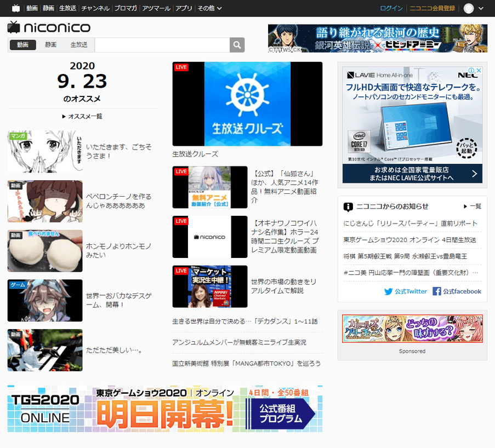Open the チャンネル navigation item
Image resolution: width=495 pixels, height=448 pixels.
(95, 8)
